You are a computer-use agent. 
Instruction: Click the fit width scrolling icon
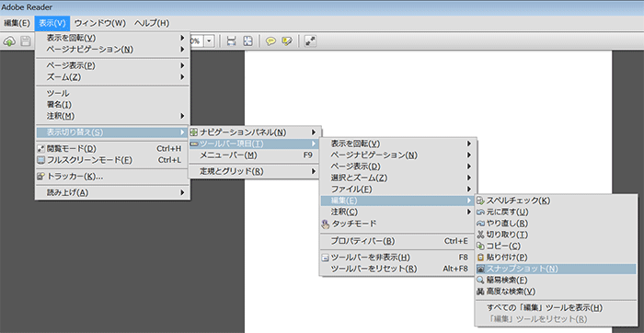tap(231, 41)
